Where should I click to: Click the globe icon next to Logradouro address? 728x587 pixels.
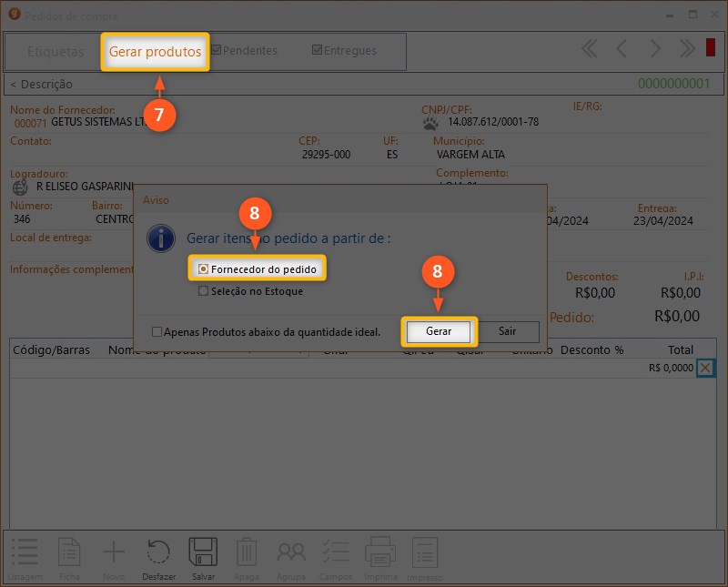(x=20, y=187)
